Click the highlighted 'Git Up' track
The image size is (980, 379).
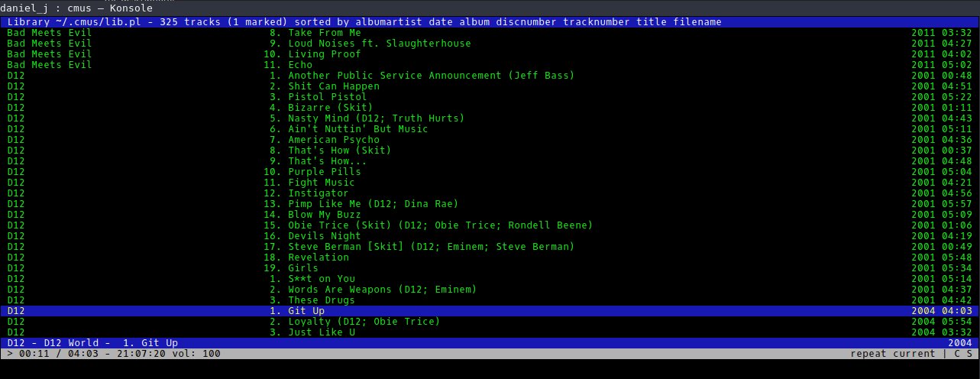point(490,311)
